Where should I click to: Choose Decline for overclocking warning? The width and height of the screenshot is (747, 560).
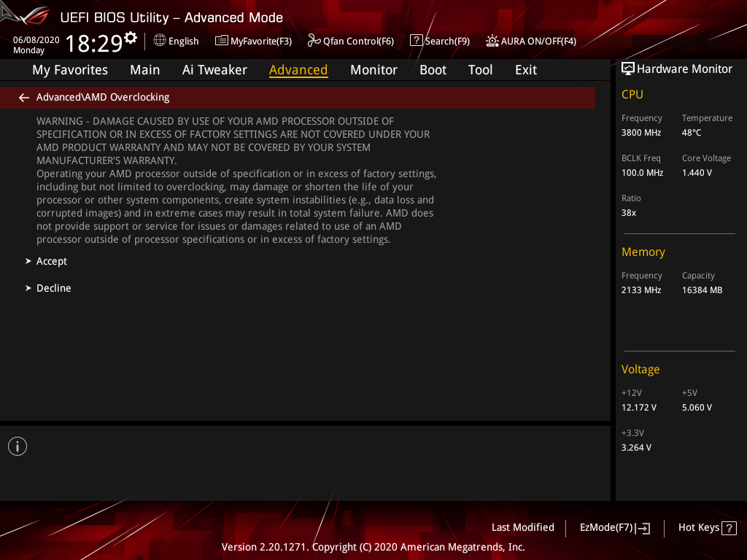[x=54, y=288]
